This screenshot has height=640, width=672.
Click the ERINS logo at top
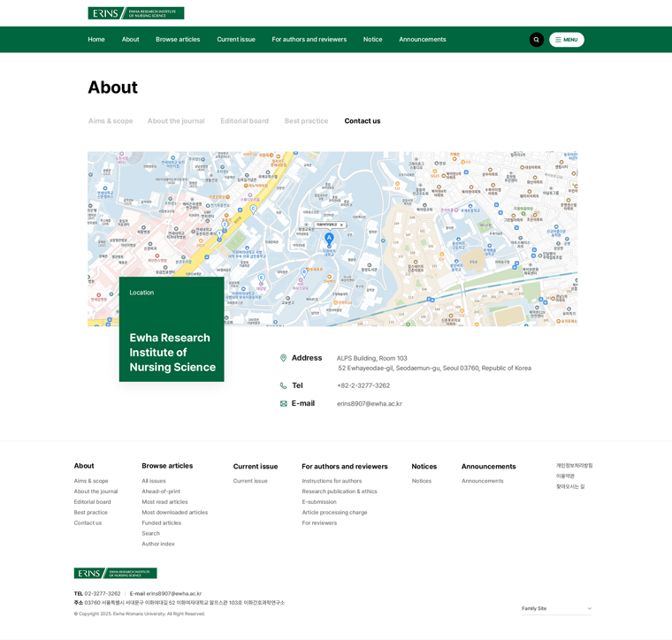pyautogui.click(x=136, y=13)
